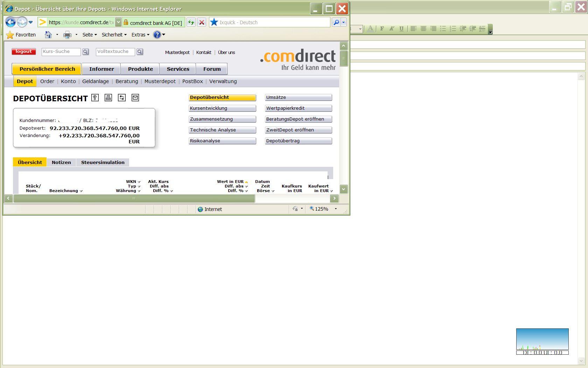Click the refresh icon beside Depotübersicht heading
The width and height of the screenshot is (588, 368).
point(122,98)
